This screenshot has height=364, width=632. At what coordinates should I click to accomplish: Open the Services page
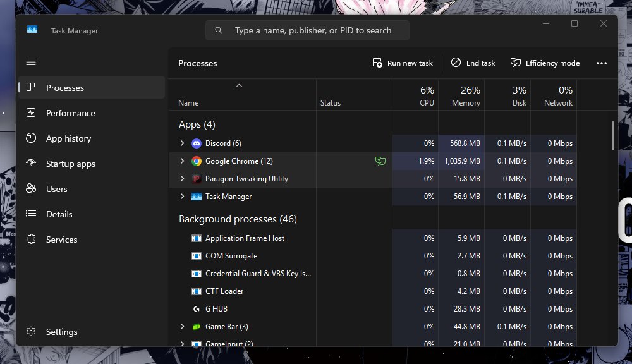(x=92, y=240)
